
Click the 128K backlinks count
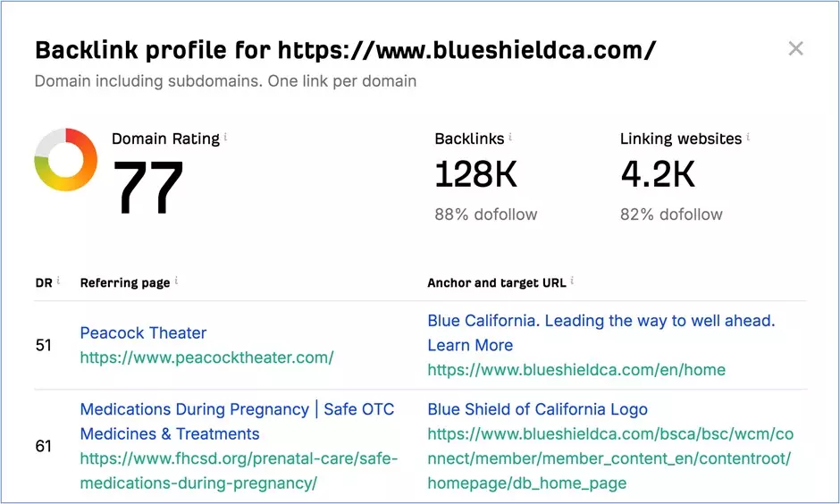click(x=475, y=174)
